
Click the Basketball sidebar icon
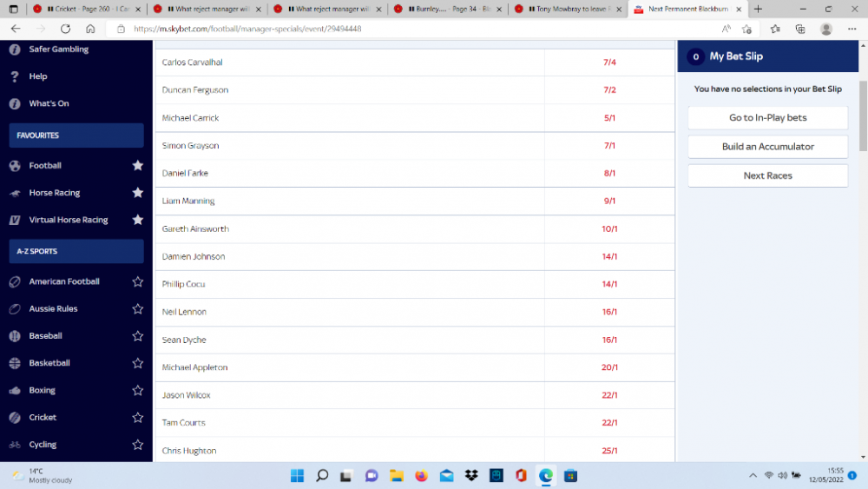[15, 363]
